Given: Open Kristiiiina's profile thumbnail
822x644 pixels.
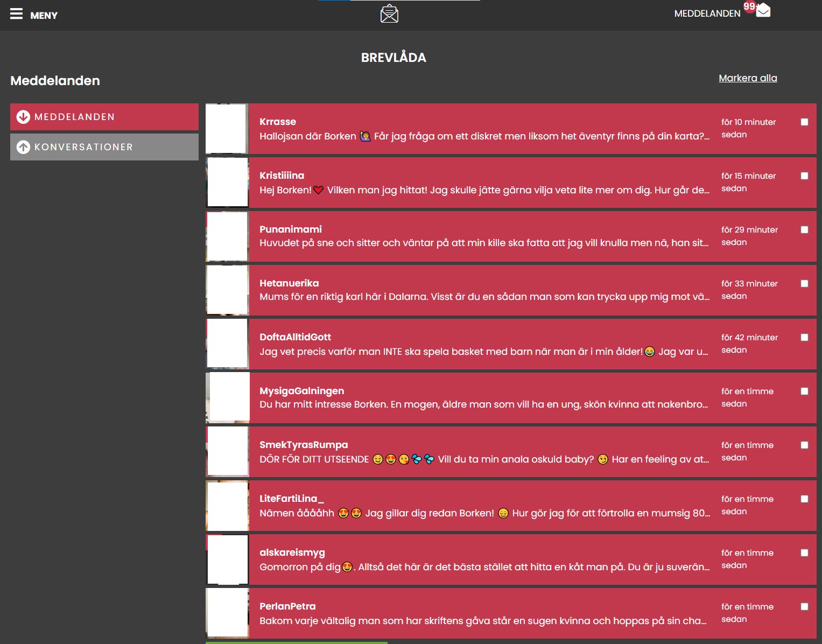Looking at the screenshot, I should pyautogui.click(x=227, y=183).
